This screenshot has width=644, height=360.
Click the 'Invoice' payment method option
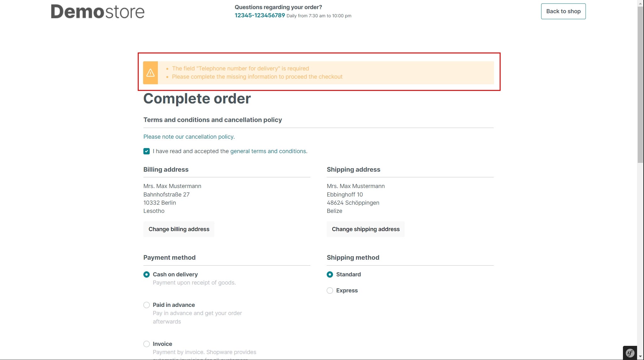(147, 344)
